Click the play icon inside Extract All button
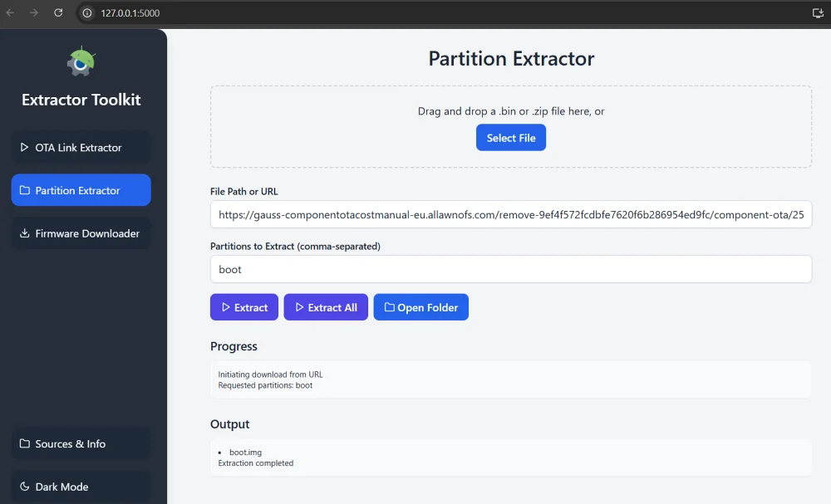Image resolution: width=831 pixels, height=504 pixels. (300, 307)
